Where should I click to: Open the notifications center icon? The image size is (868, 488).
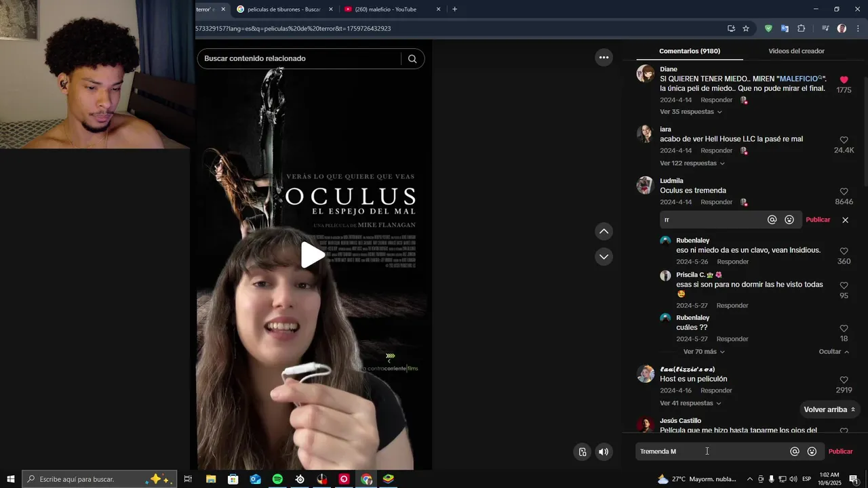[x=854, y=479]
